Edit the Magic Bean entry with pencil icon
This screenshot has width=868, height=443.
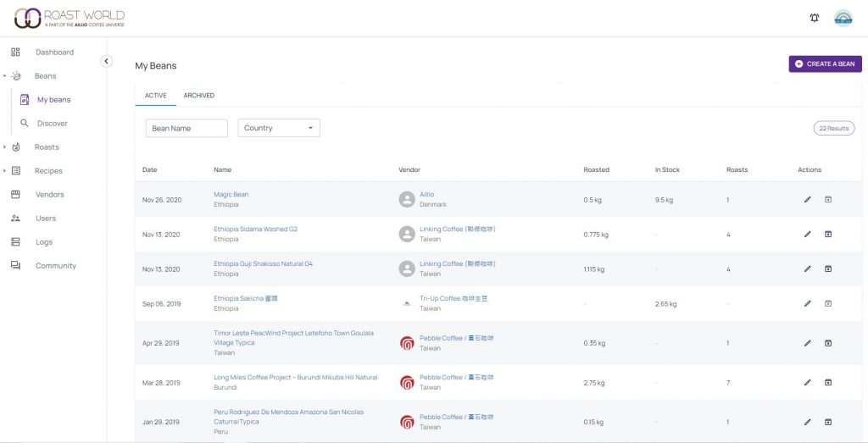[807, 200]
